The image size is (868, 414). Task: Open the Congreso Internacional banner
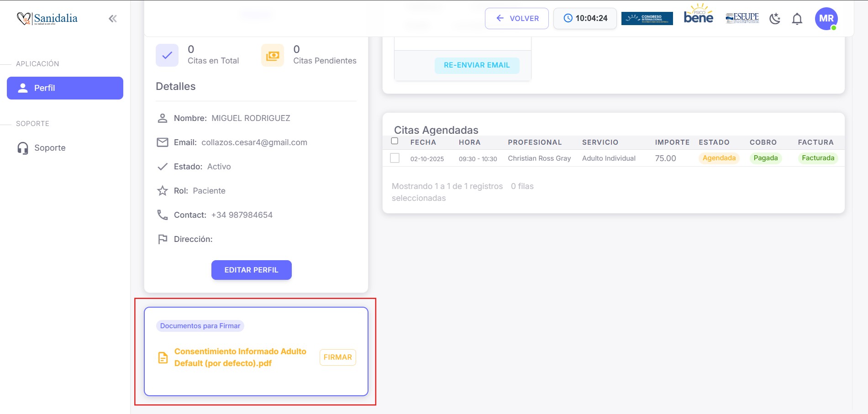pyautogui.click(x=647, y=18)
